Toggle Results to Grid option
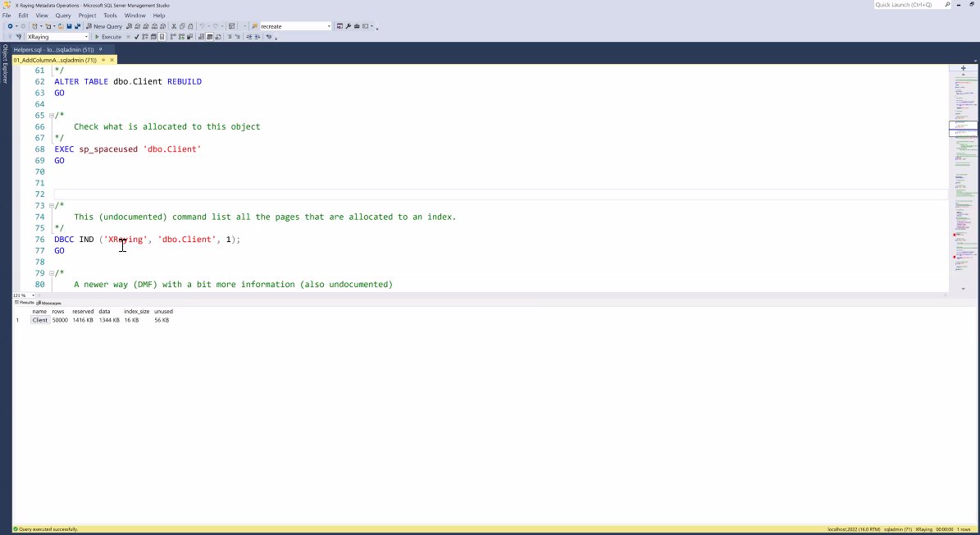The image size is (980, 535). (209, 37)
